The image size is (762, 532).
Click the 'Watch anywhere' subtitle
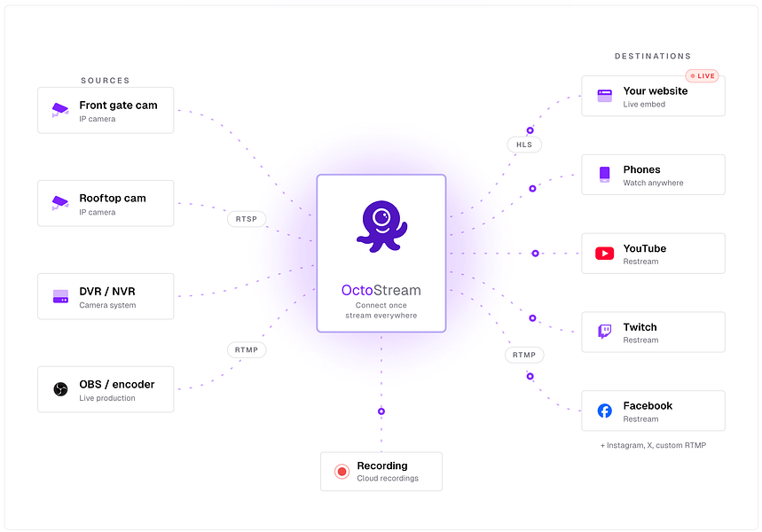[653, 183]
